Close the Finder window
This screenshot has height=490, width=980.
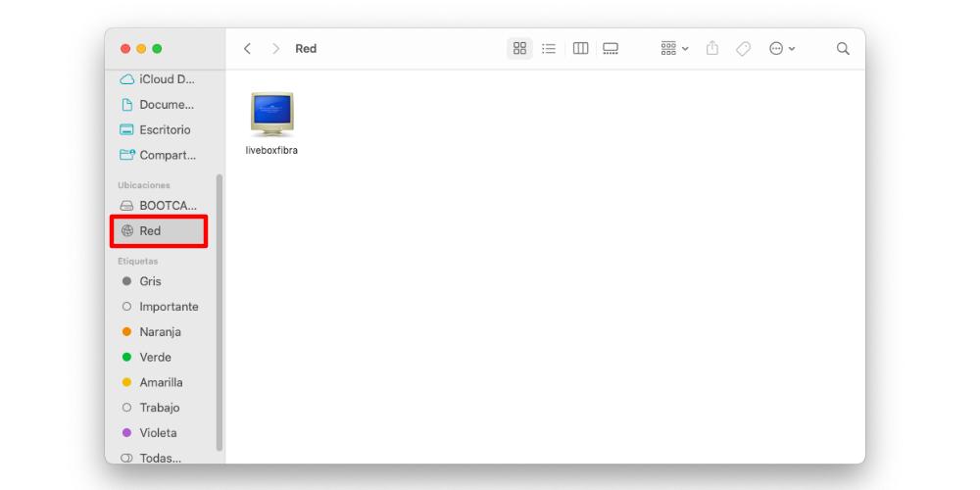pos(125,49)
